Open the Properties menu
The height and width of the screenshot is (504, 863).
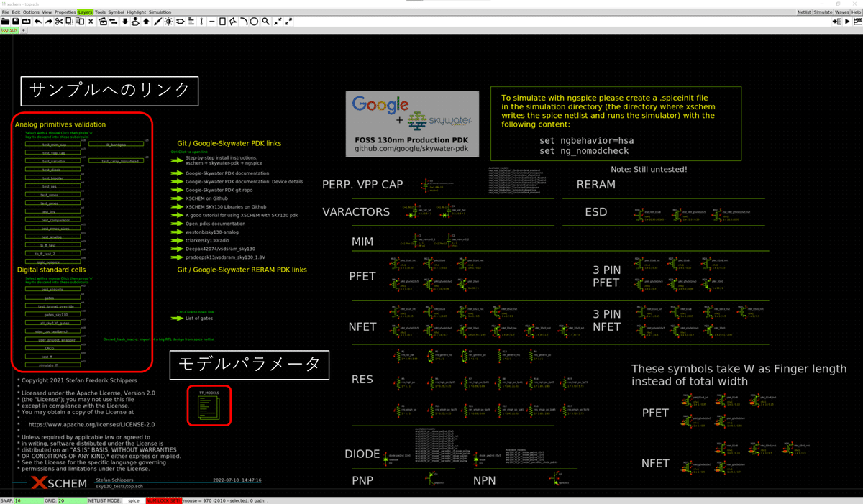click(x=65, y=12)
